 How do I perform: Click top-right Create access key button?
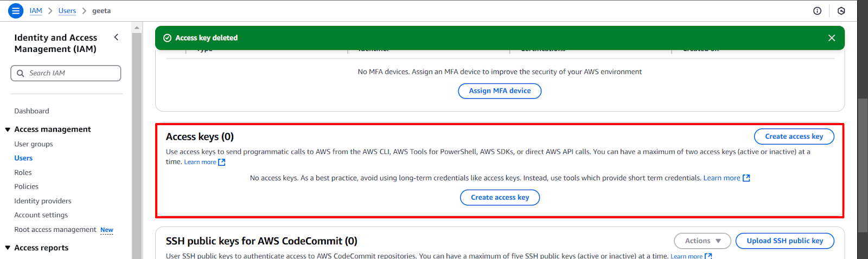tap(794, 137)
